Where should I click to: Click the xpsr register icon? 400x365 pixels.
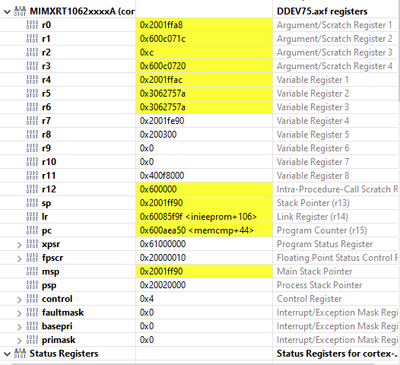[32, 244]
